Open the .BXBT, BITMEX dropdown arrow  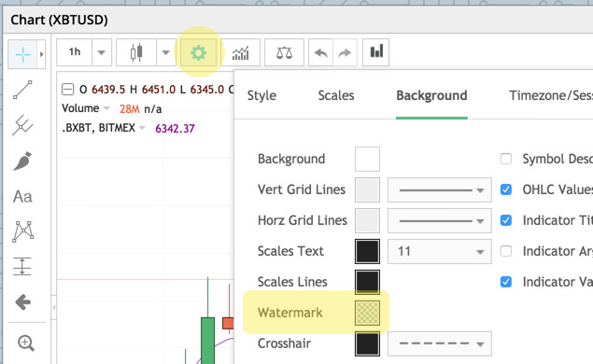pos(142,128)
